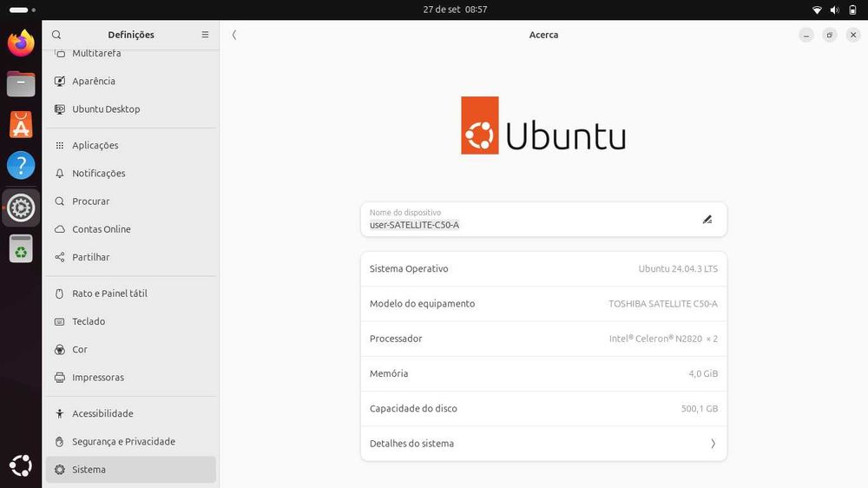Click the Processador row

tap(543, 339)
